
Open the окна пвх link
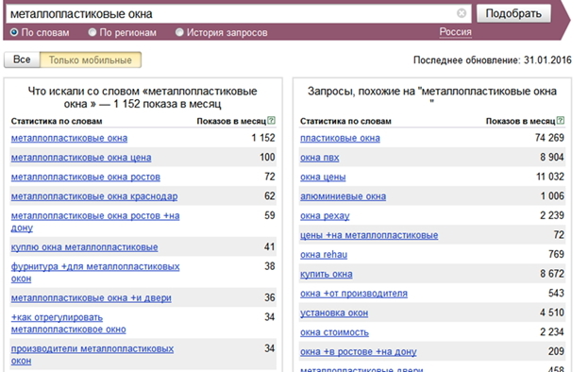pos(320,158)
